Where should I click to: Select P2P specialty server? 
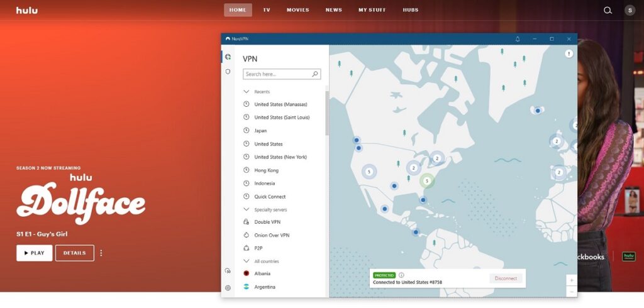click(258, 248)
